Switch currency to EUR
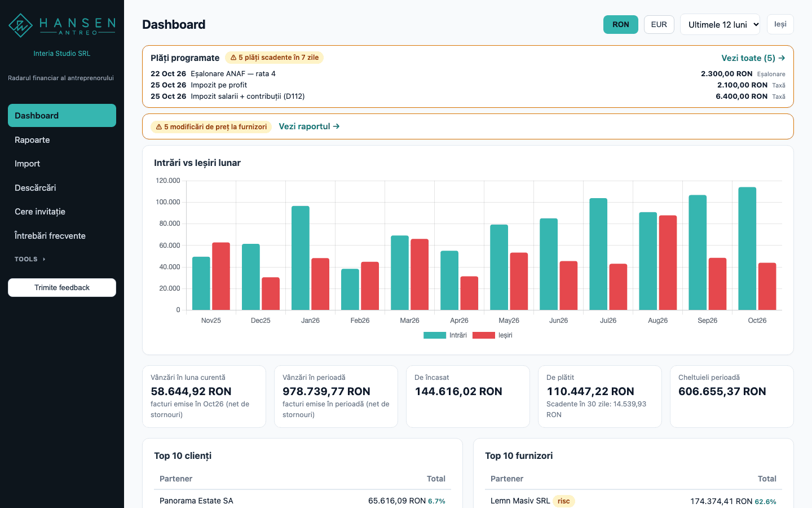This screenshot has width=812, height=508. [659, 24]
